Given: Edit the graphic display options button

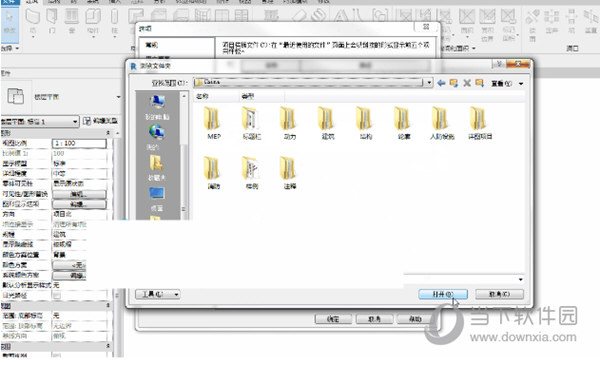Looking at the screenshot, I should [79, 204].
